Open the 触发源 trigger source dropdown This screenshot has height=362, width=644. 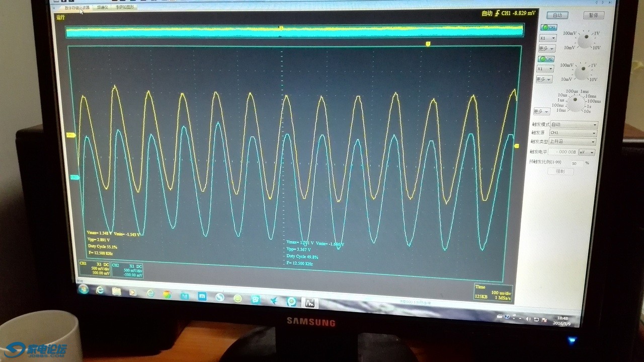(x=573, y=133)
